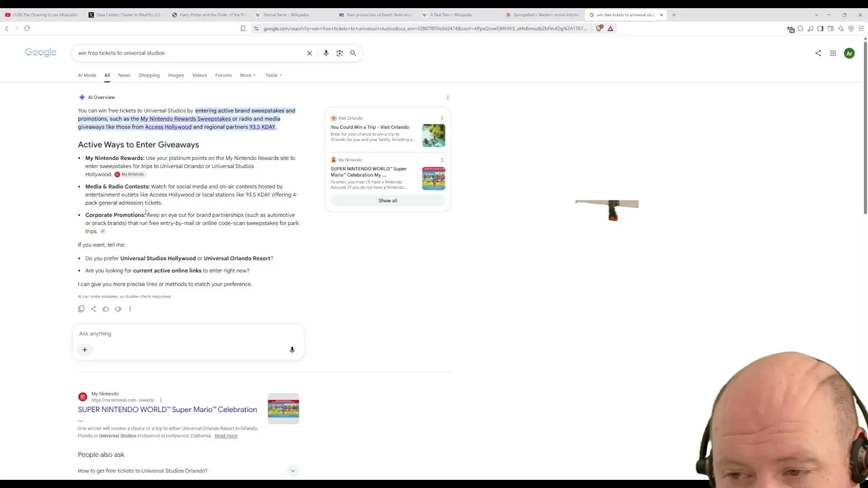Open the Google apps grid

click(833, 53)
